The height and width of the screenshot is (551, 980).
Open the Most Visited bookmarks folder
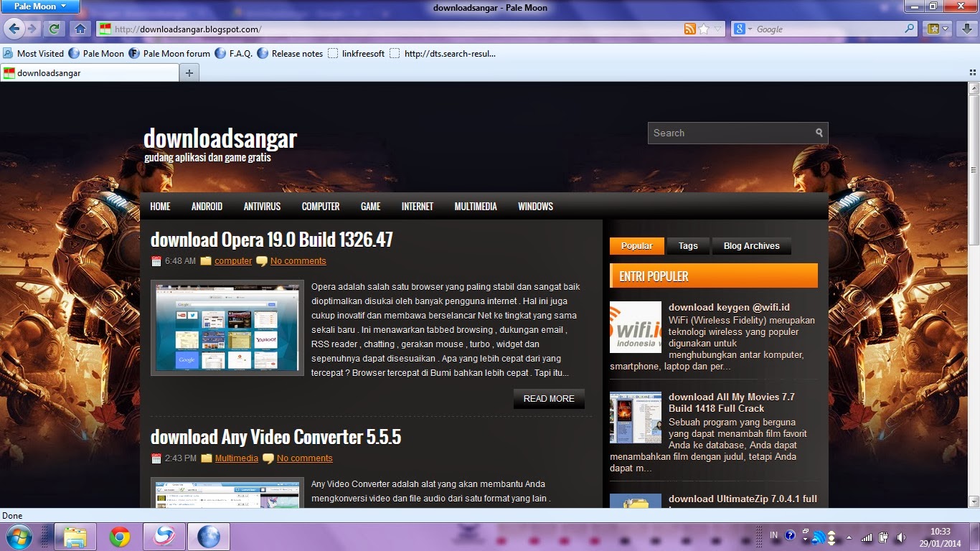(x=34, y=53)
